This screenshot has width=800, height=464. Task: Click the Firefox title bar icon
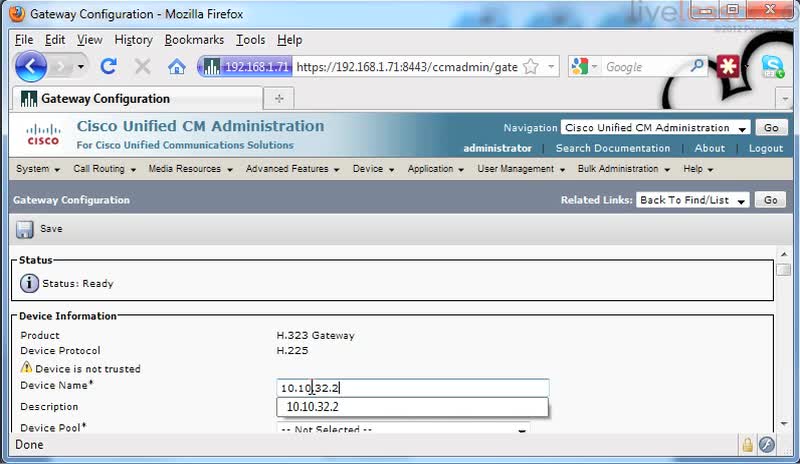(x=17, y=13)
